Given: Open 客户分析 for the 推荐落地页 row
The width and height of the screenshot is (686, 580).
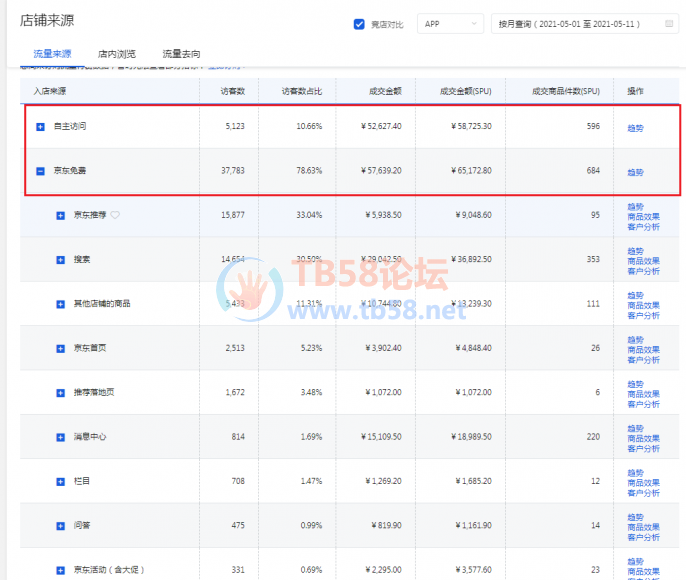Looking at the screenshot, I should pos(643,404).
